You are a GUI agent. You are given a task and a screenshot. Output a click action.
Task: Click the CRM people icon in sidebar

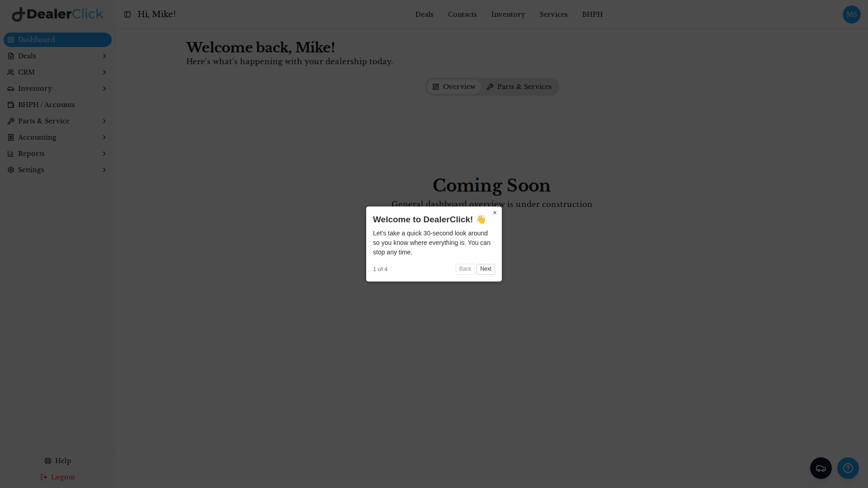point(11,72)
